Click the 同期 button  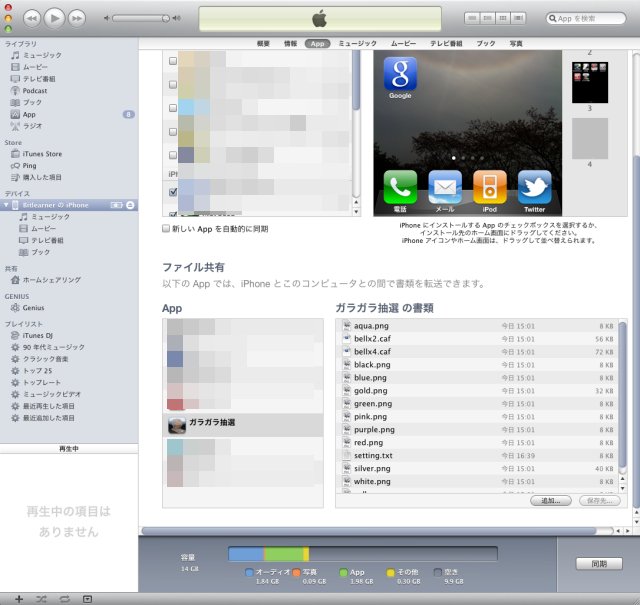tap(598, 564)
